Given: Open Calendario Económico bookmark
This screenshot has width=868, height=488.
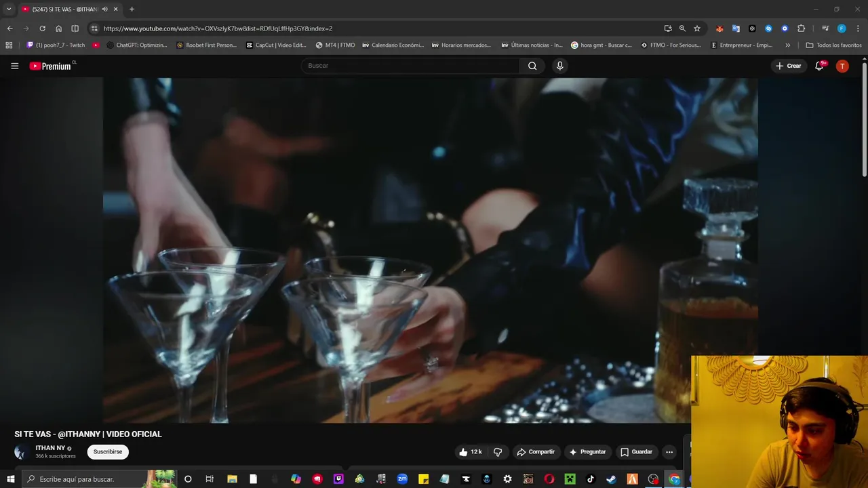Looking at the screenshot, I should [393, 45].
